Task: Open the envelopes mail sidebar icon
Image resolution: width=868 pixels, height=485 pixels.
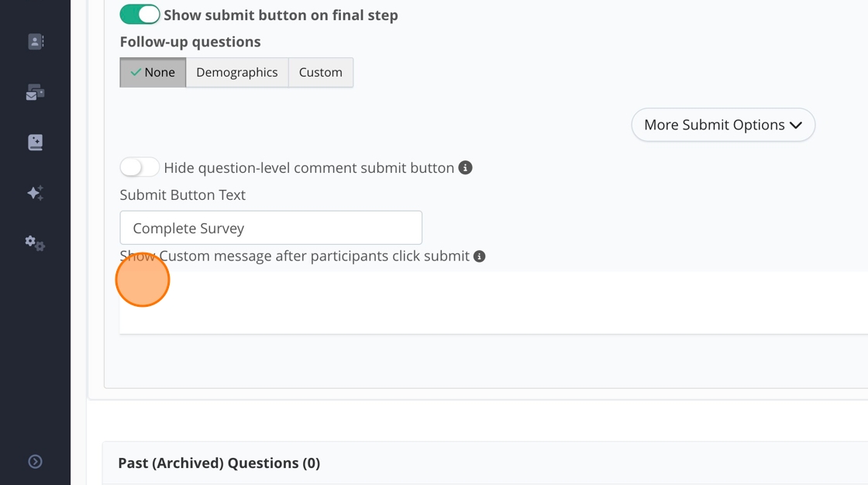Action: pyautogui.click(x=36, y=93)
